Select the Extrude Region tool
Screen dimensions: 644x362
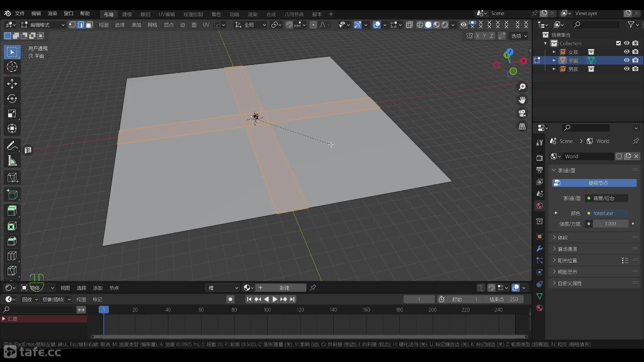(12, 211)
